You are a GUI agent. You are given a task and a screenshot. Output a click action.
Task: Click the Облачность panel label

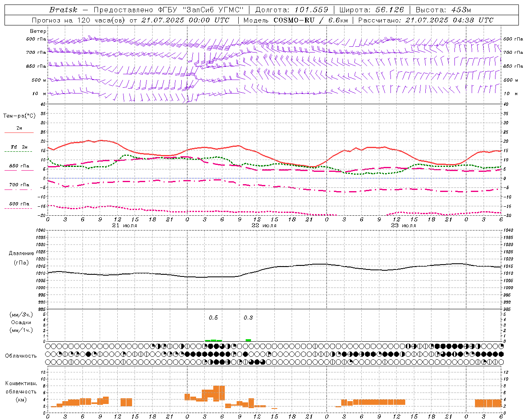(21, 356)
